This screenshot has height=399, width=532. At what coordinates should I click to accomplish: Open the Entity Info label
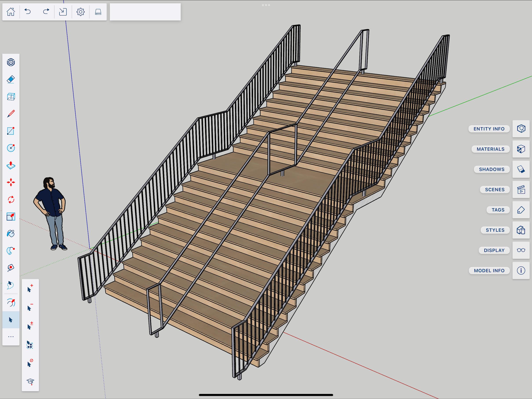coord(489,129)
